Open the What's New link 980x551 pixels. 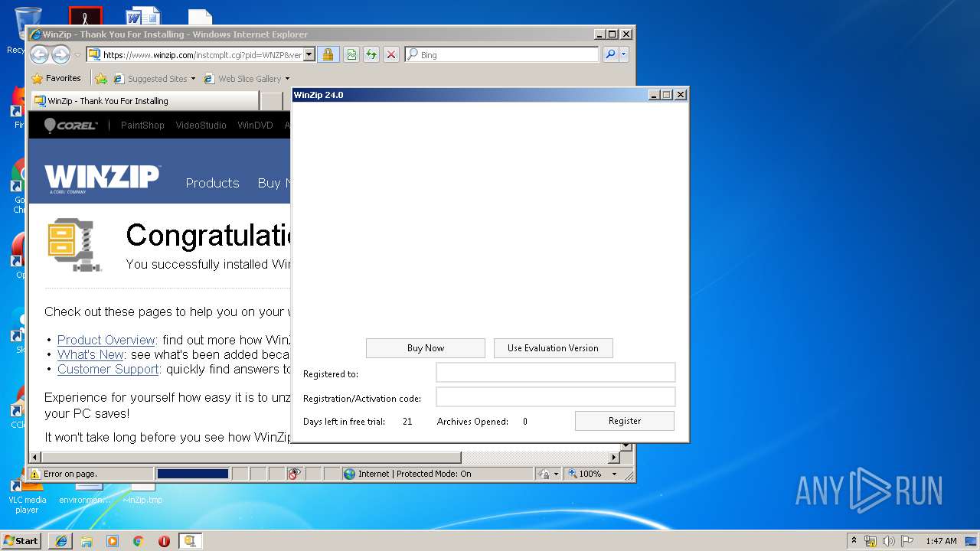pyautogui.click(x=90, y=354)
